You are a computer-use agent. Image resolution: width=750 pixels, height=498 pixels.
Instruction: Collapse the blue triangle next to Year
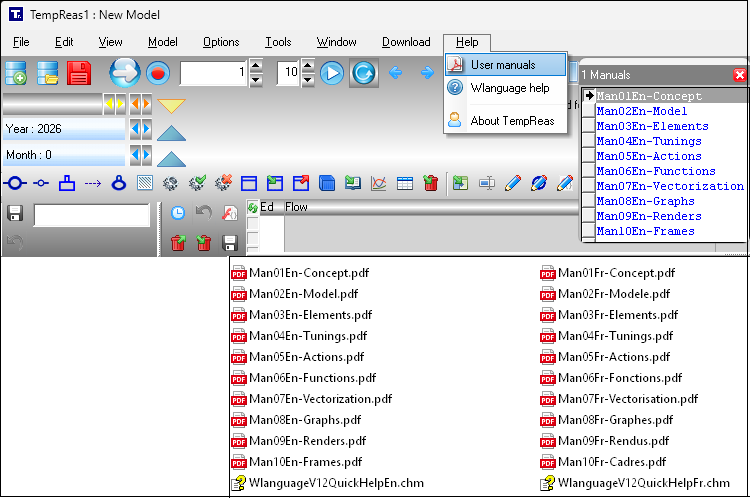tap(171, 133)
